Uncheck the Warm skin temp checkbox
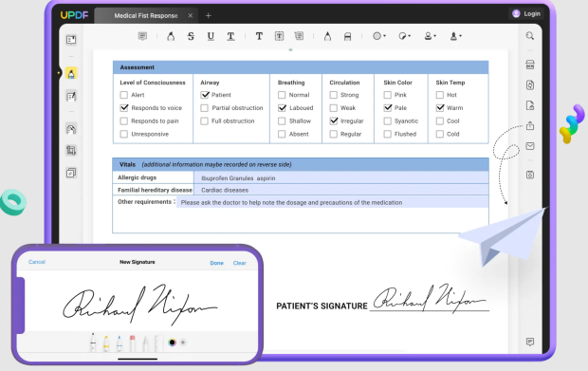This screenshot has height=371, width=588. pyautogui.click(x=440, y=107)
